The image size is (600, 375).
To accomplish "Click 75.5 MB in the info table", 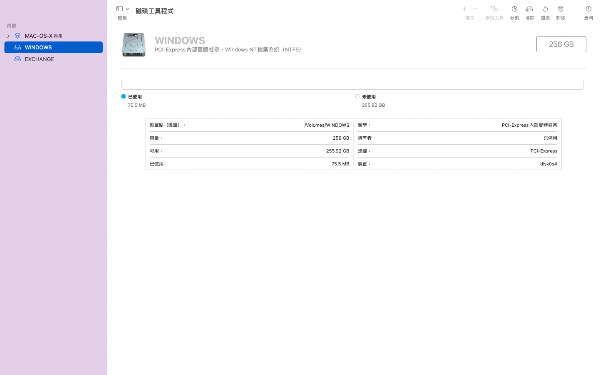I will pos(340,164).
